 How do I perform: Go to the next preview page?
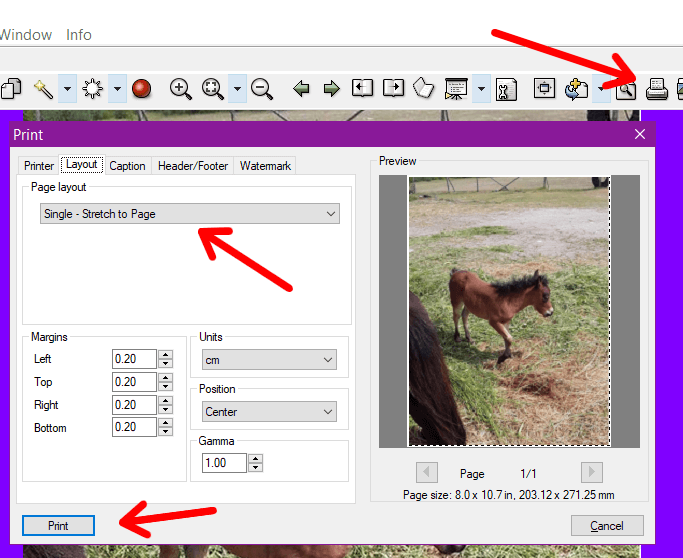pyautogui.click(x=592, y=472)
